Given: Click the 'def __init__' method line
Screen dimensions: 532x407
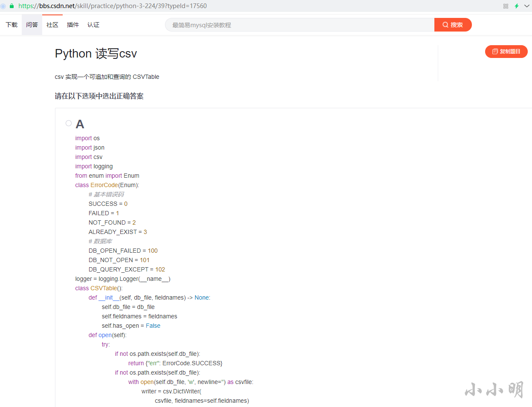Looking at the screenshot, I should (x=150, y=297).
